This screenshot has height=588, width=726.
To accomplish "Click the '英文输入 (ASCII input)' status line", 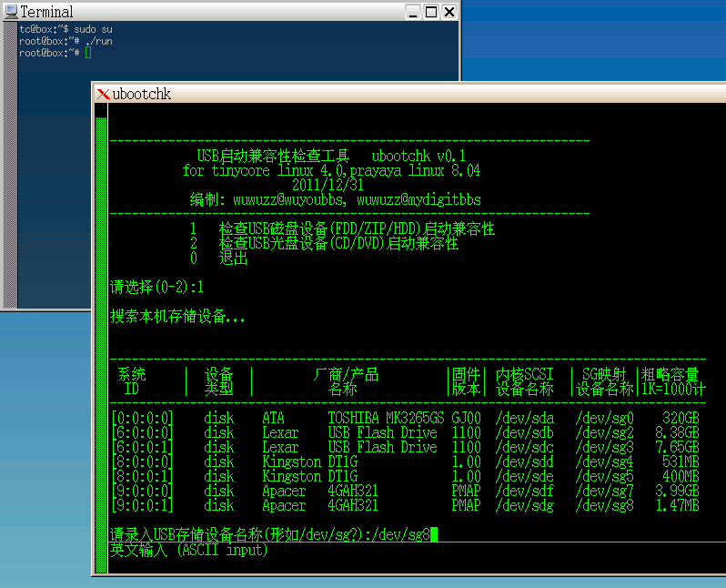I will click(x=189, y=550).
